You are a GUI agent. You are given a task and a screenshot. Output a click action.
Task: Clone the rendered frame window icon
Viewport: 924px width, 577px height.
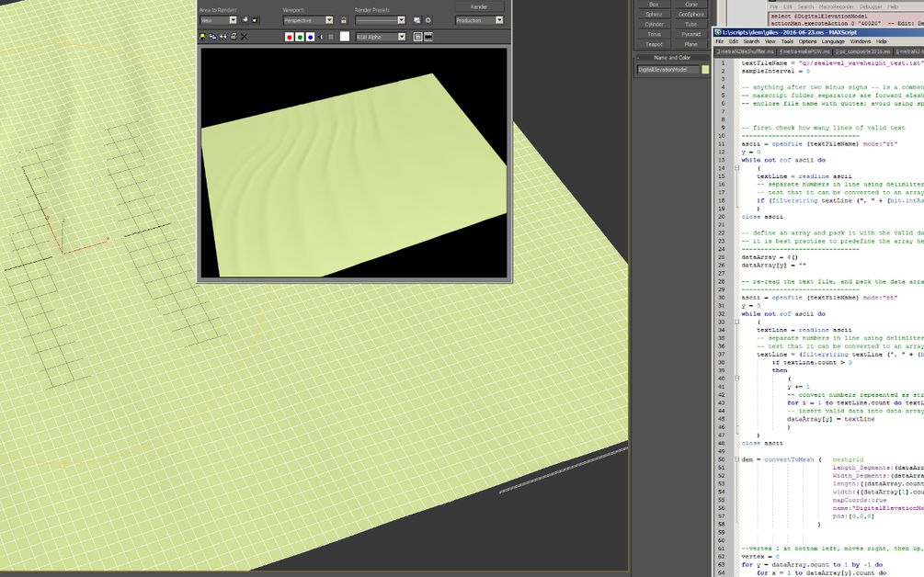pyautogui.click(x=223, y=37)
